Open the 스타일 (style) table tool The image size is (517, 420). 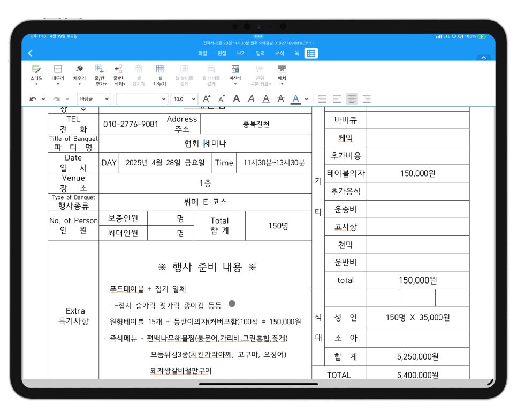(x=36, y=74)
